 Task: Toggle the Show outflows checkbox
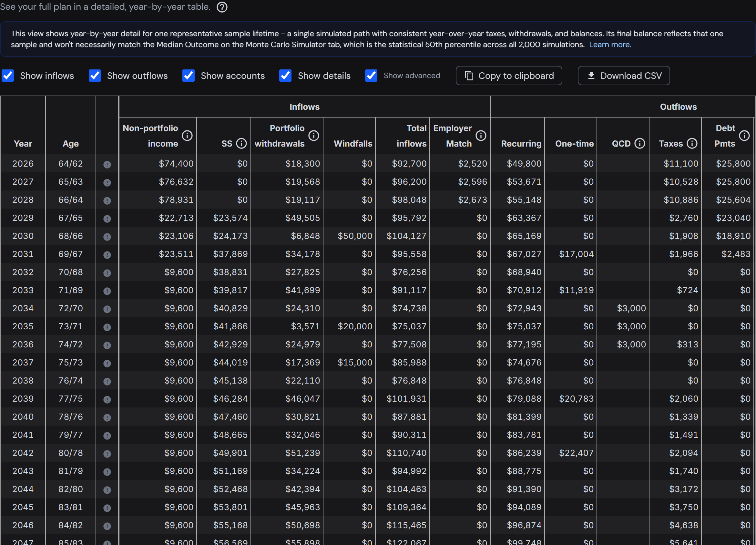[x=95, y=76]
